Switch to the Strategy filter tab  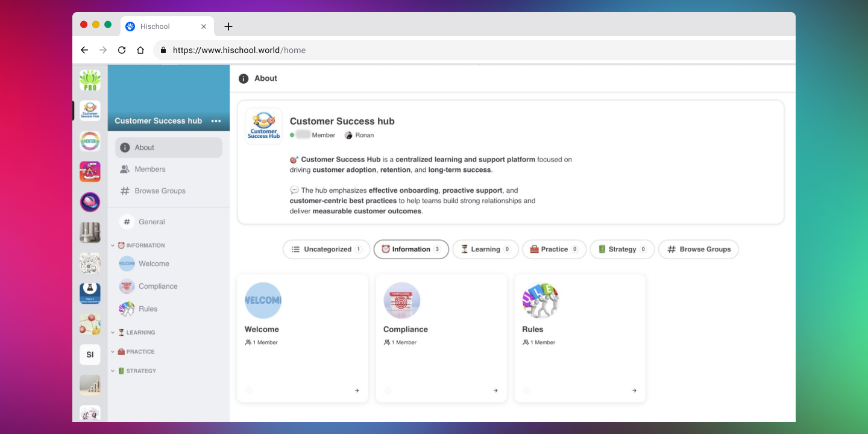(623, 250)
